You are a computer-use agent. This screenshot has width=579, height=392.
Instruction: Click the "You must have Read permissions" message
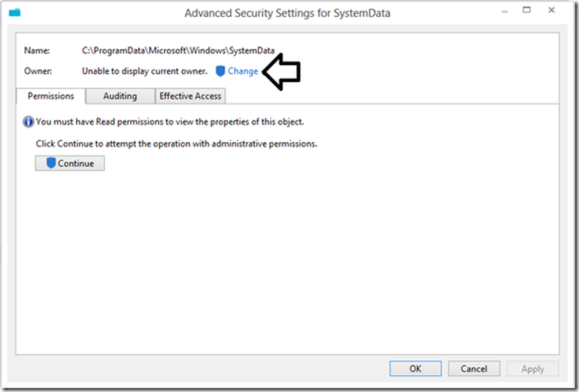point(170,122)
